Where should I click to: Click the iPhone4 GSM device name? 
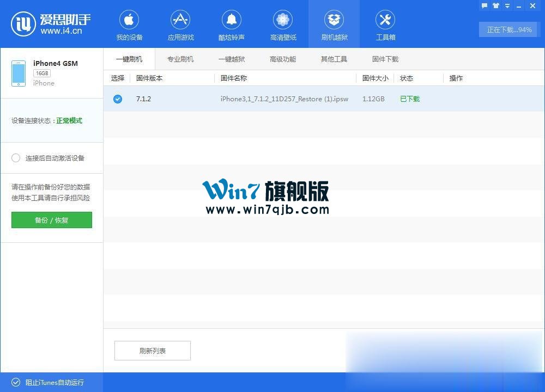(55, 63)
